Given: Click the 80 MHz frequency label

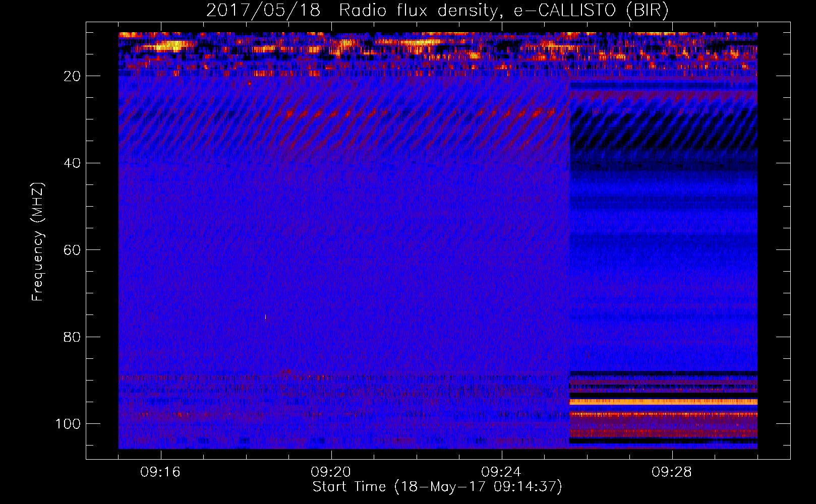Looking at the screenshot, I should coord(72,337).
